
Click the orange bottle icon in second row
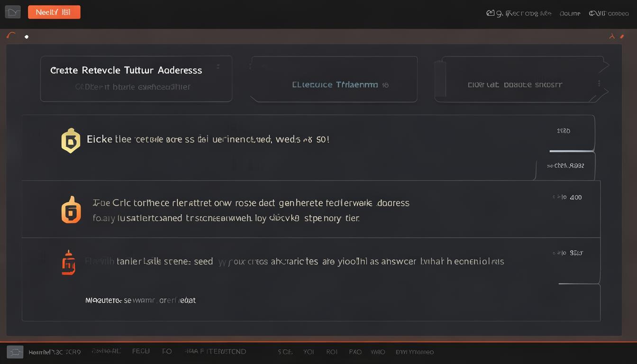point(71,209)
